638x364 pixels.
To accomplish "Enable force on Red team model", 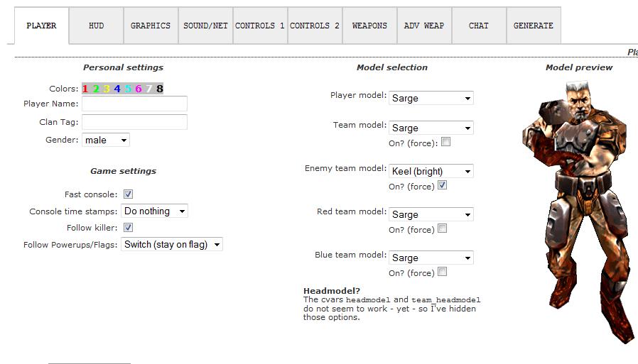I will point(443,228).
